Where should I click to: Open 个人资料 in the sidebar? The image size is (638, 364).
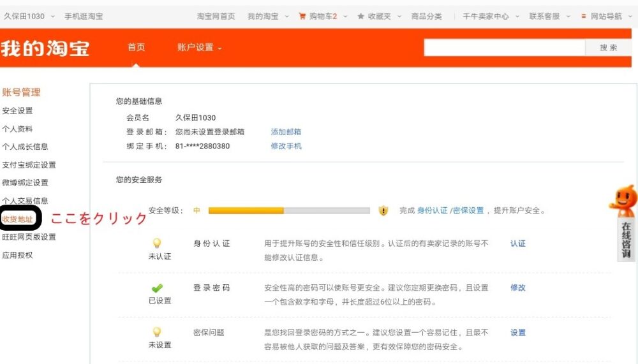(17, 129)
